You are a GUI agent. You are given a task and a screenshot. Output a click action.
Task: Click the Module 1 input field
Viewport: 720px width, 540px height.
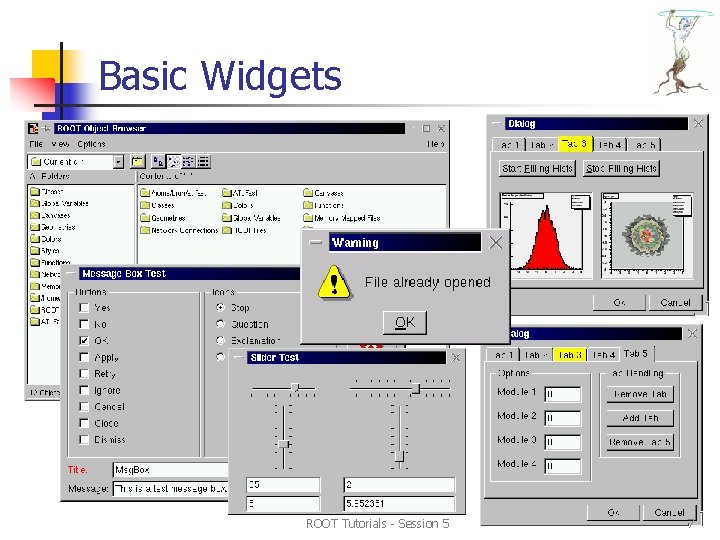[563, 394]
